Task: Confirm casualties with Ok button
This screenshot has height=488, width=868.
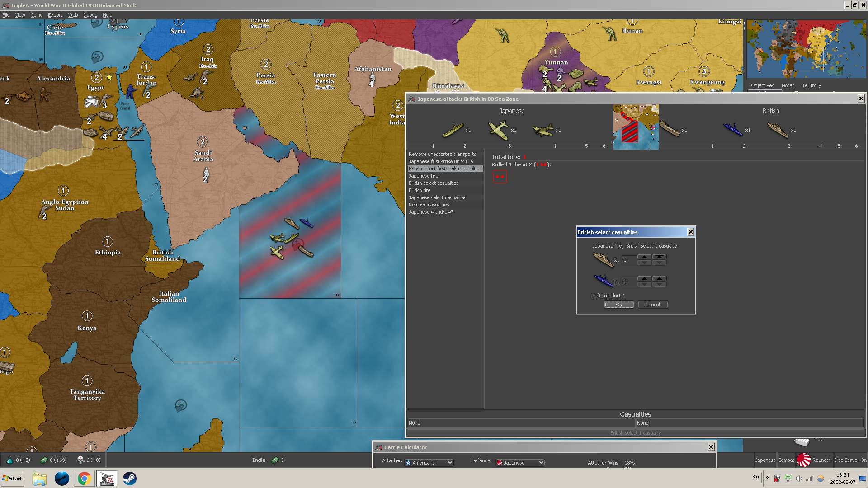Action: tap(619, 305)
